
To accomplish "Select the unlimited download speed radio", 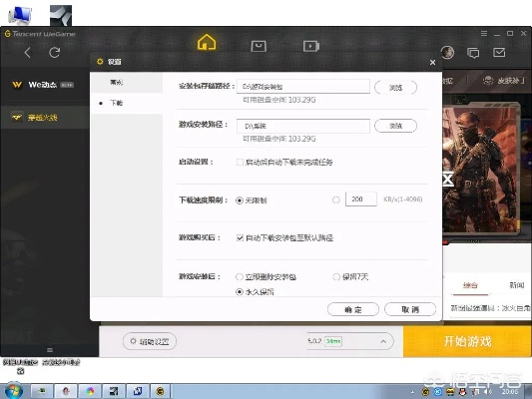I will (x=240, y=200).
